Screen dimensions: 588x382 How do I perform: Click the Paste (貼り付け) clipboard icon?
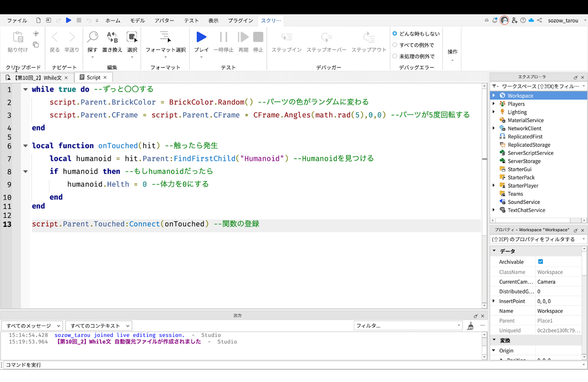pyautogui.click(x=18, y=37)
